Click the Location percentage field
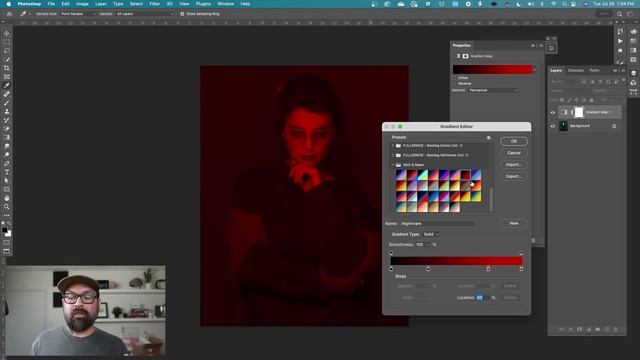Viewport: 640px width, 360px height. [482, 298]
